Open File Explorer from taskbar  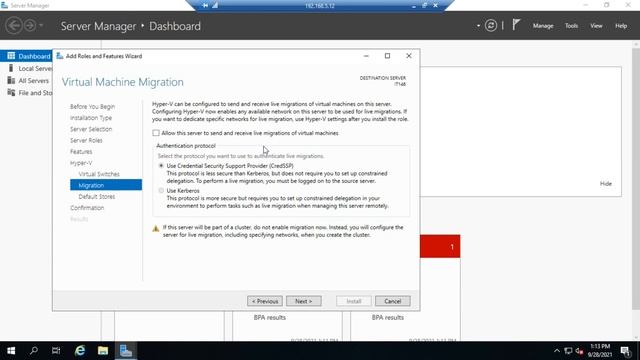click(x=103, y=351)
